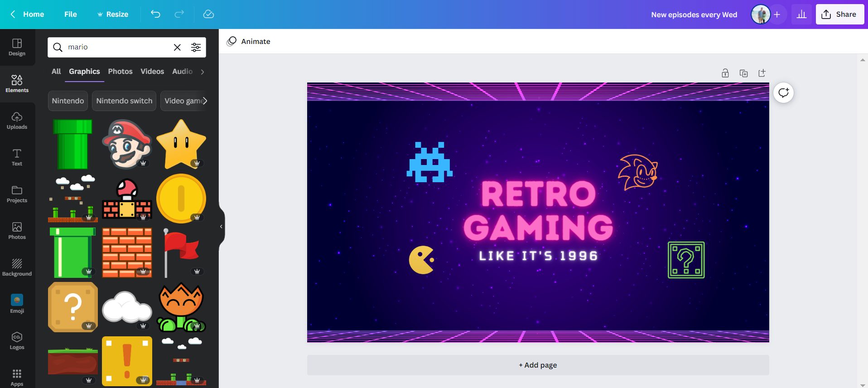
Task: Select the blue space invader on canvas
Action: (429, 162)
